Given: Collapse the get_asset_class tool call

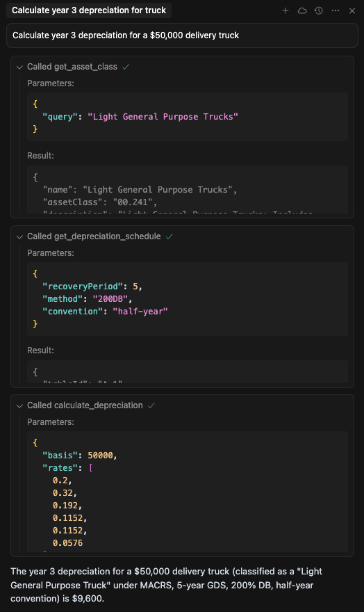Looking at the screenshot, I should click(x=19, y=67).
